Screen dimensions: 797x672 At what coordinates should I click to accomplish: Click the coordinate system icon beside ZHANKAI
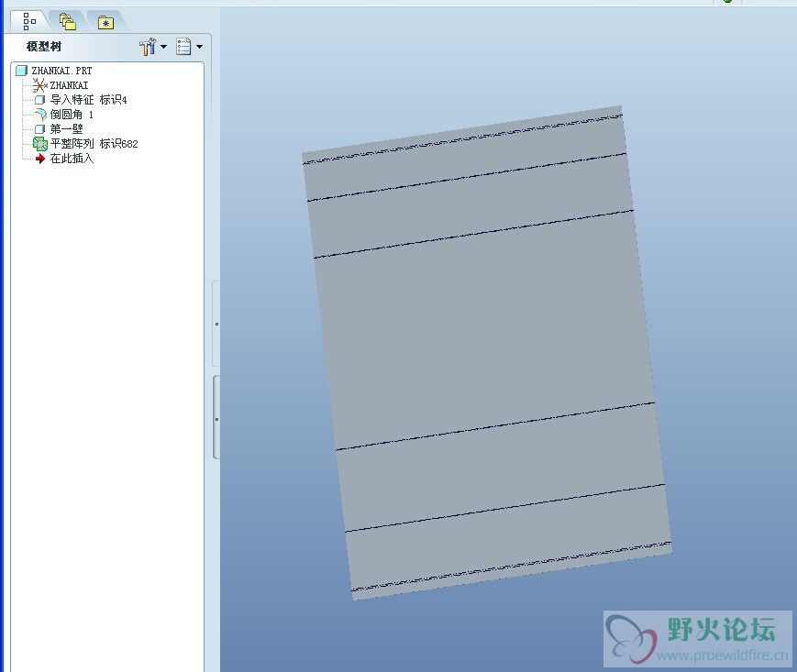point(39,85)
